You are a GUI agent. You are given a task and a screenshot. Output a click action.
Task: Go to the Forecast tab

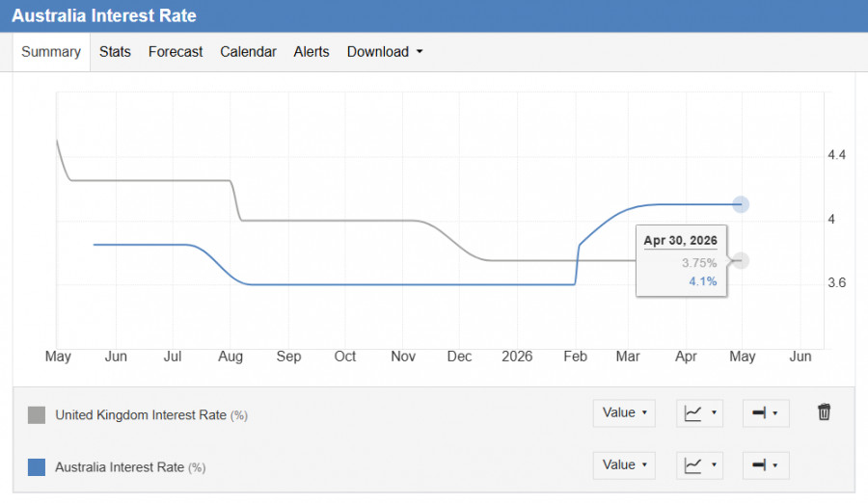point(176,52)
